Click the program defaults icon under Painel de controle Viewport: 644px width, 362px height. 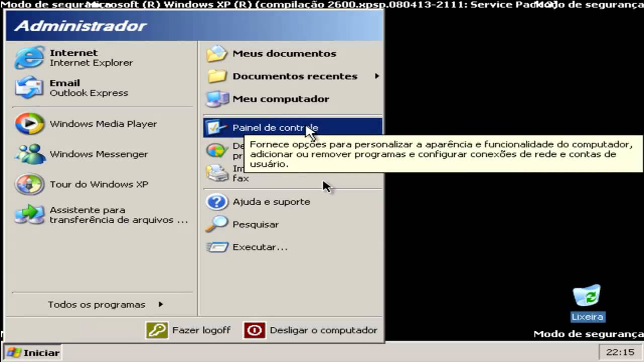point(217,150)
